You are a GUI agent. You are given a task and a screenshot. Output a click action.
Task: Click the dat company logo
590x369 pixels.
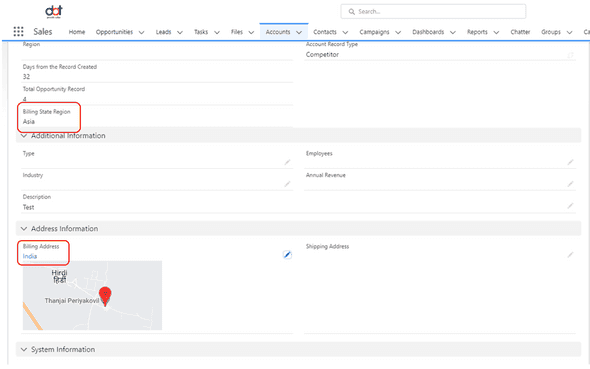[54, 12]
